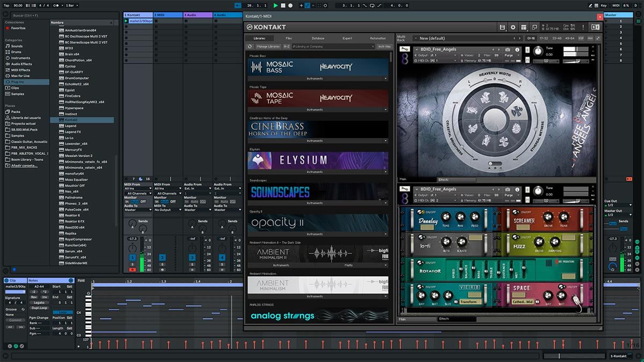This screenshot has width=644, height=362.
Task: Switch to the Kontakt Database tab
Action: click(318, 39)
